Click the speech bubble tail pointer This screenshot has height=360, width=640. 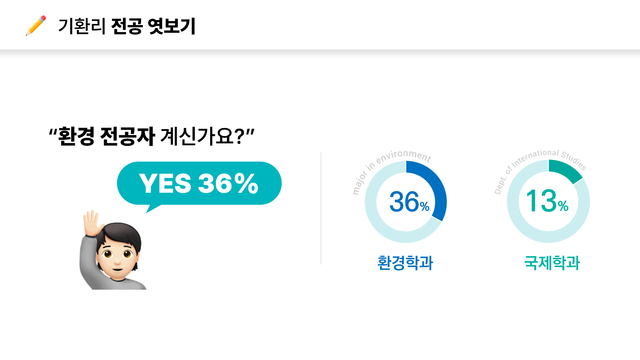point(153,208)
